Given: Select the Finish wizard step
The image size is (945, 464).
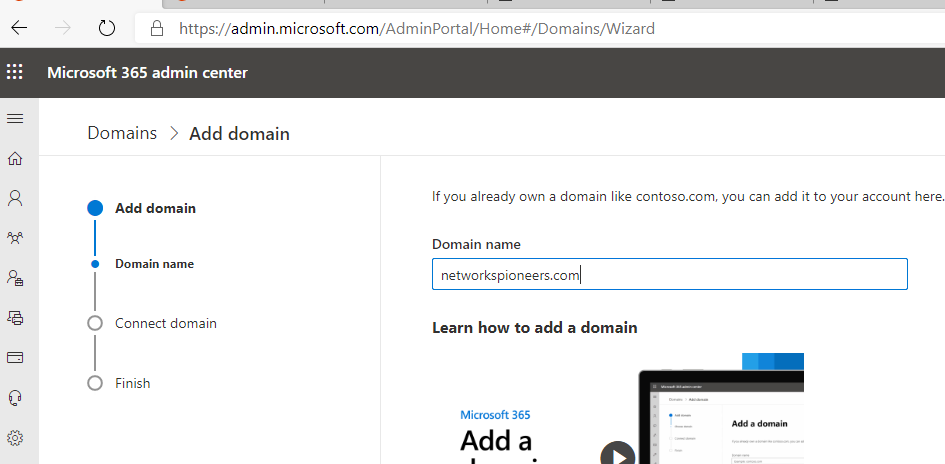Looking at the screenshot, I should [119, 383].
